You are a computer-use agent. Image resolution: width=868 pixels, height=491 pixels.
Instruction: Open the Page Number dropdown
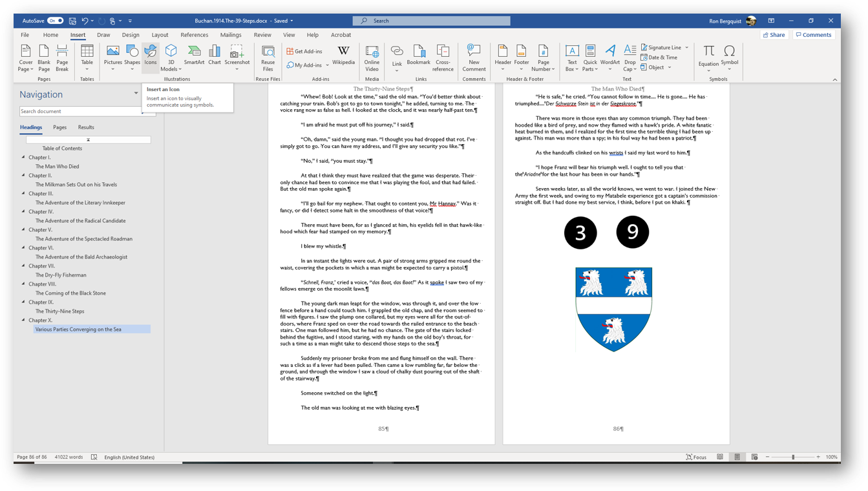(x=543, y=59)
